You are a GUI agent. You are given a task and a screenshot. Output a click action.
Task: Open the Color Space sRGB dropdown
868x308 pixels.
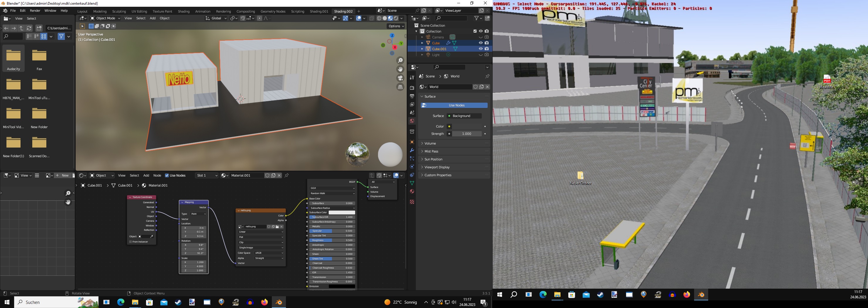pyautogui.click(x=269, y=253)
